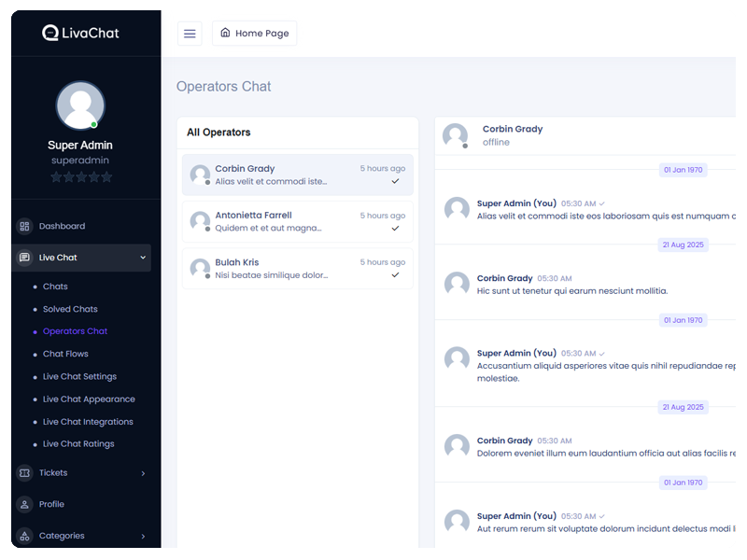Open Bulah Kris chat in operators list

tap(297, 269)
